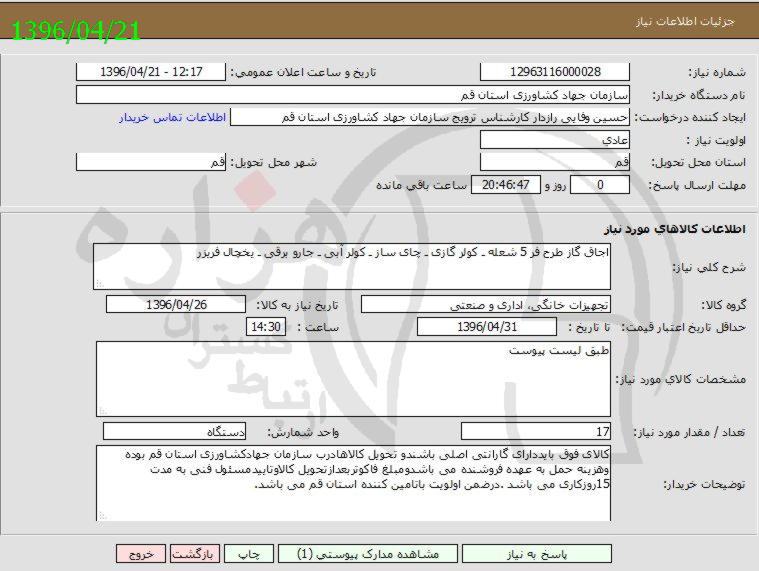This screenshot has width=759, height=571.
Task: Click the تعداد / مقدار مورد نیاز label
Action: click(690, 432)
